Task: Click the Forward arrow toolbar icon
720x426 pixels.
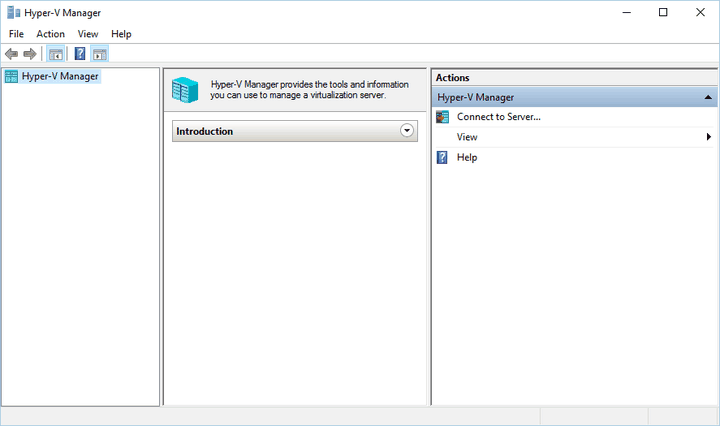Action: (30, 54)
